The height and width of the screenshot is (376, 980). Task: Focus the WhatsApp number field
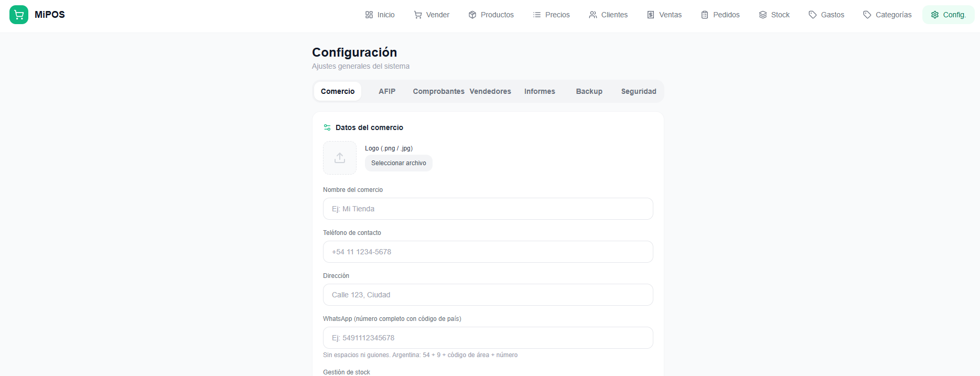tap(488, 338)
